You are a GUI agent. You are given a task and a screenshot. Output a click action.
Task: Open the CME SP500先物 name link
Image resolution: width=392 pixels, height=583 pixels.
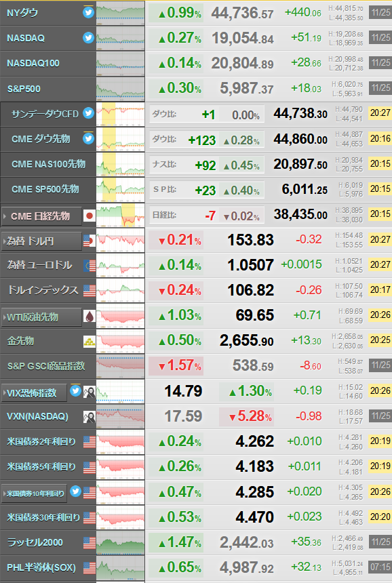tap(45, 189)
